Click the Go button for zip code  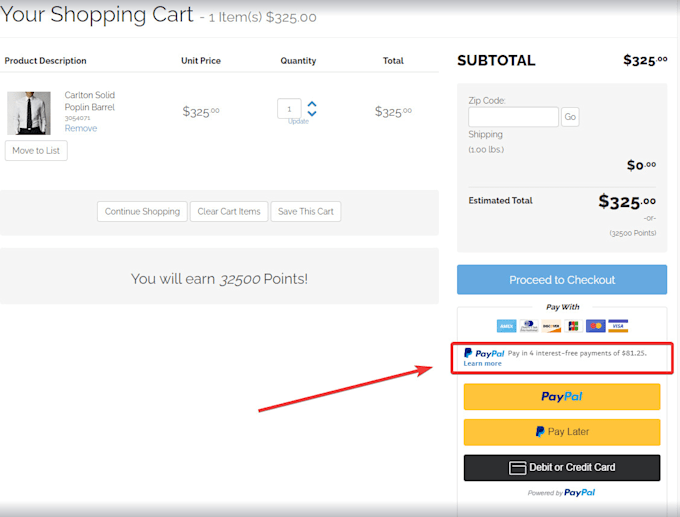tap(570, 117)
